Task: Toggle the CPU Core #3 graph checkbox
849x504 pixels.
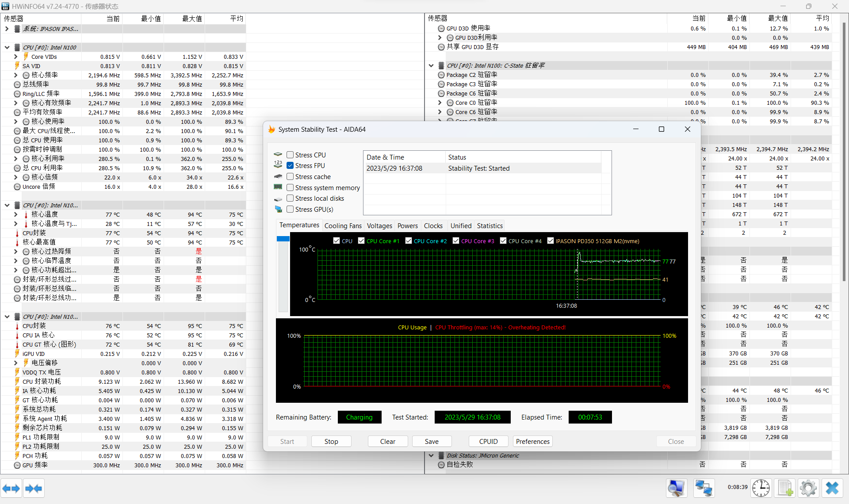Action: click(456, 241)
